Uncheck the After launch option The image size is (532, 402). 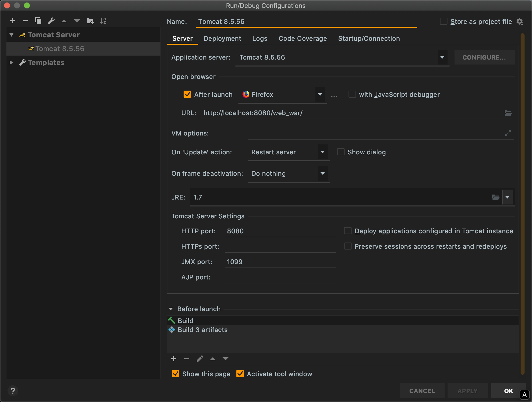click(x=187, y=94)
